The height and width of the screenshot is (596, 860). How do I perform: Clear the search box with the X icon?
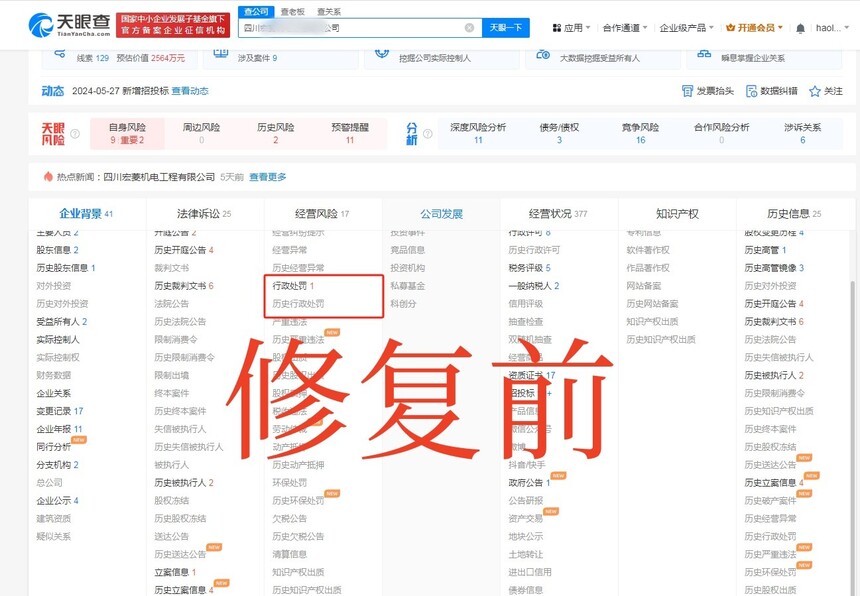tap(469, 28)
